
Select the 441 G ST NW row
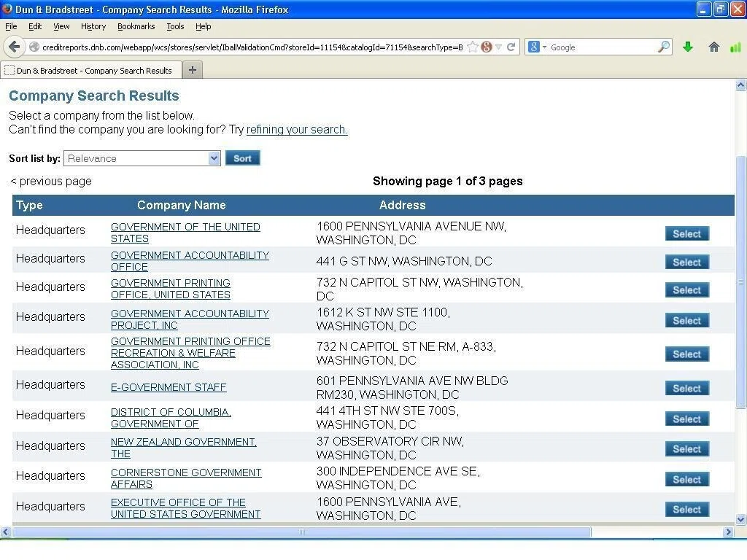pos(687,262)
